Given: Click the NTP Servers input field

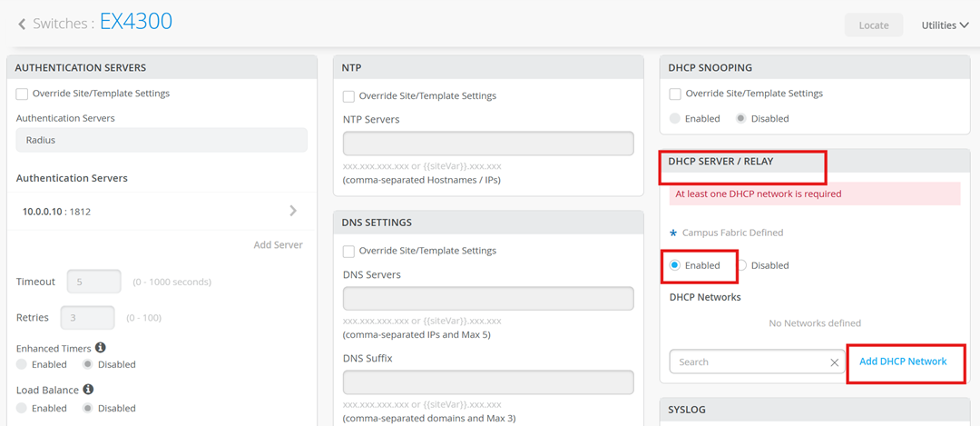Looking at the screenshot, I should pos(488,144).
